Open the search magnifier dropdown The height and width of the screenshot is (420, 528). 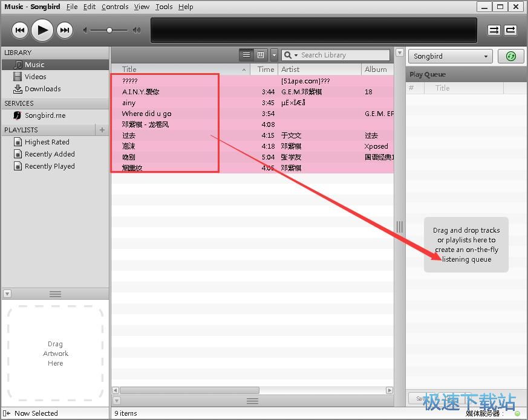click(x=291, y=55)
